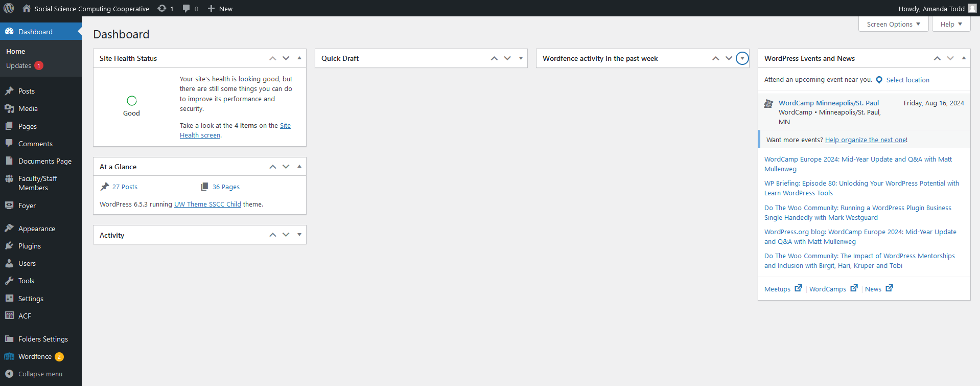The height and width of the screenshot is (386, 980).
Task: Open Screen Options dropdown
Action: coord(893,24)
